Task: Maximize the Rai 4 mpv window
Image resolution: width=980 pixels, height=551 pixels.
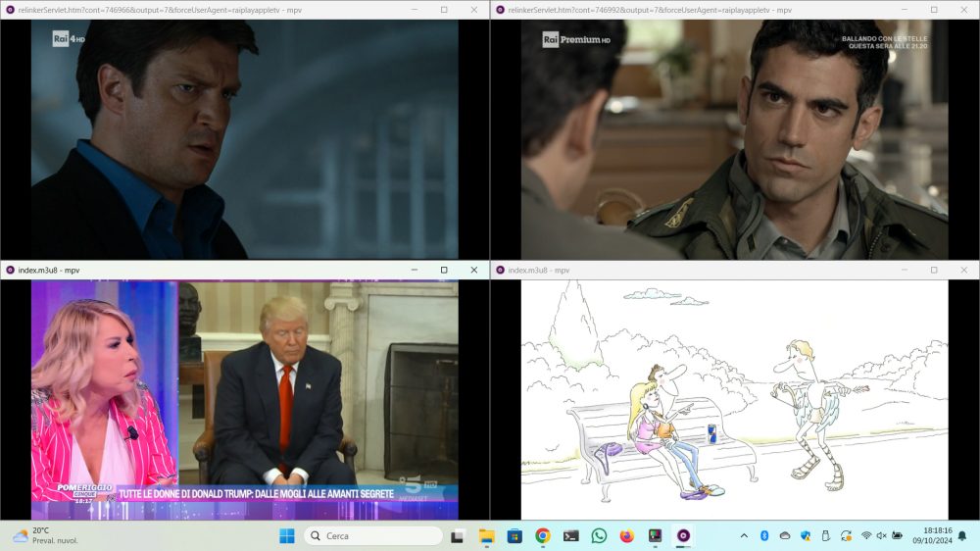Action: pos(444,10)
